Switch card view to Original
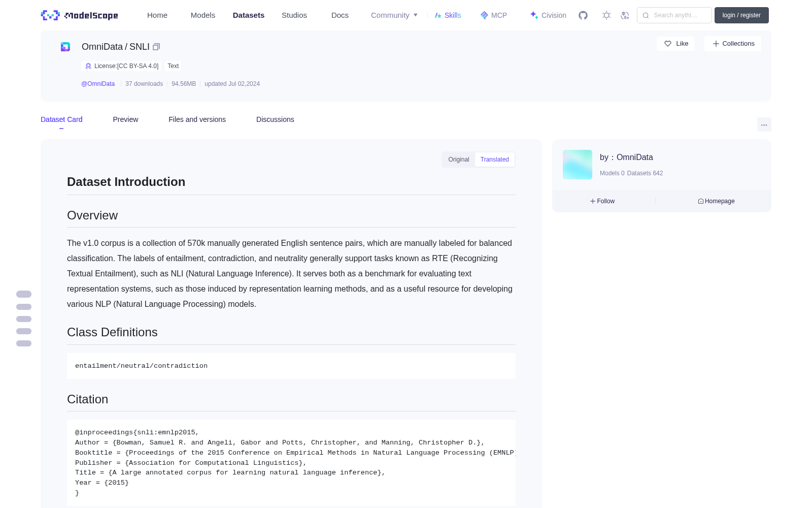 [x=459, y=160]
